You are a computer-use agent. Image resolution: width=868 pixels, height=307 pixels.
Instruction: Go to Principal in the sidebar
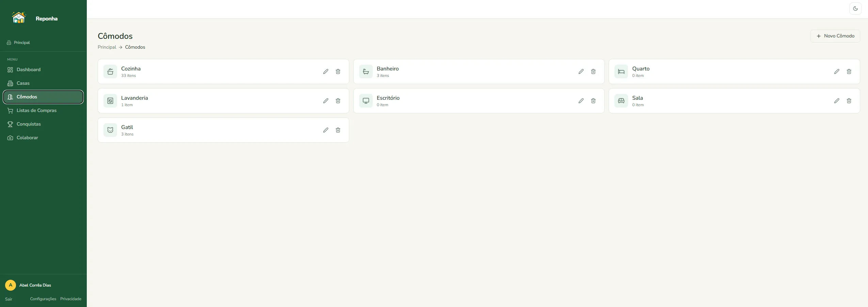(18, 43)
